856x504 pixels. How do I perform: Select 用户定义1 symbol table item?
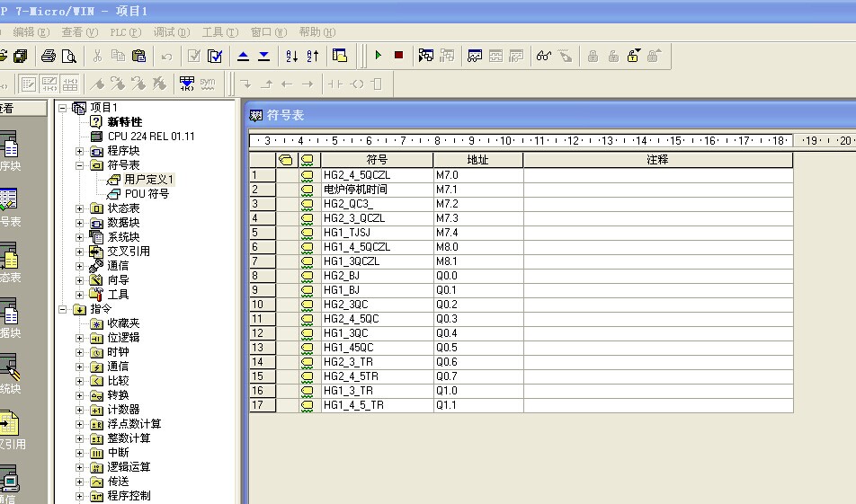coord(148,180)
